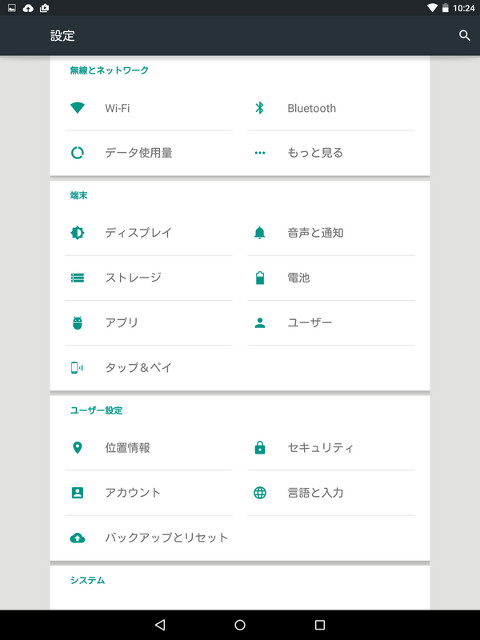Tap the battery icon beside 電池
This screenshot has width=480, height=640.
point(260,278)
